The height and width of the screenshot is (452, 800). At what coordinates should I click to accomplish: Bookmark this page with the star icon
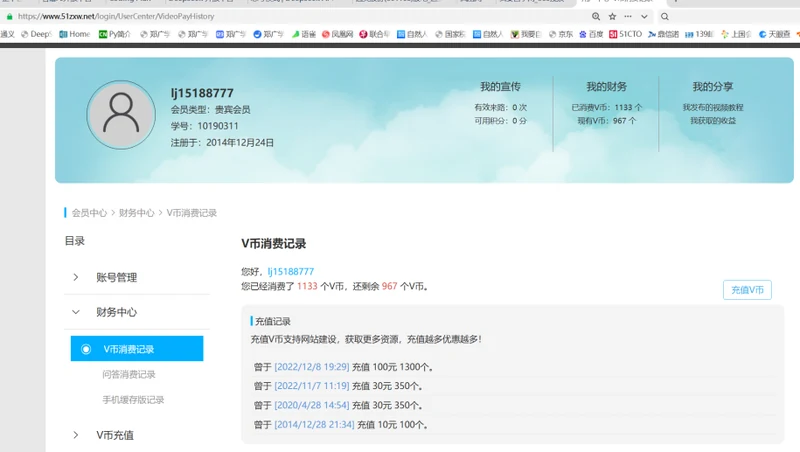click(x=612, y=16)
